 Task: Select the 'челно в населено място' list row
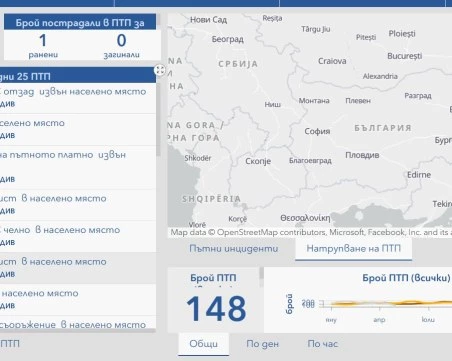pos(78,236)
